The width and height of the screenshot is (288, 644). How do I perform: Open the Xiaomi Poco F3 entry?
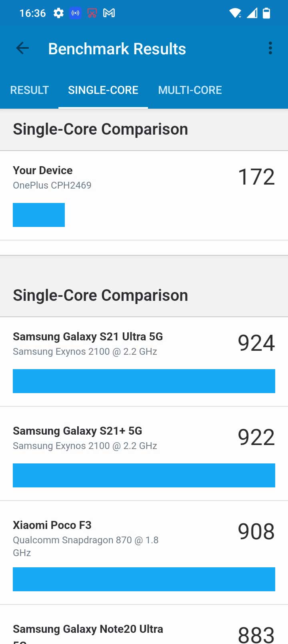coord(52,525)
